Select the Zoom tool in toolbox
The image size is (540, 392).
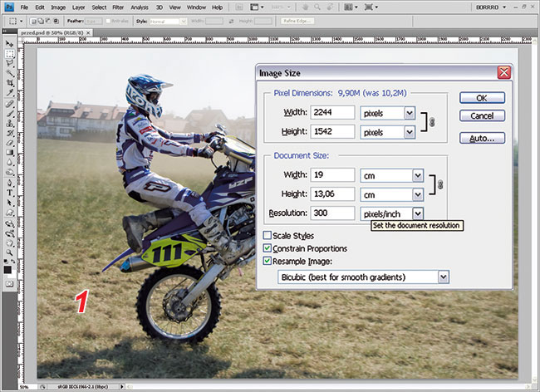[x=9, y=254]
